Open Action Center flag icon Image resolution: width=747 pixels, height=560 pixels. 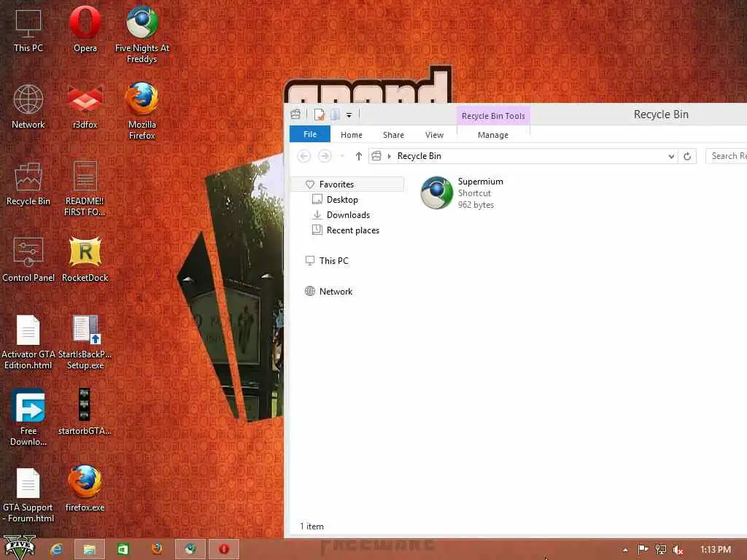click(x=643, y=550)
